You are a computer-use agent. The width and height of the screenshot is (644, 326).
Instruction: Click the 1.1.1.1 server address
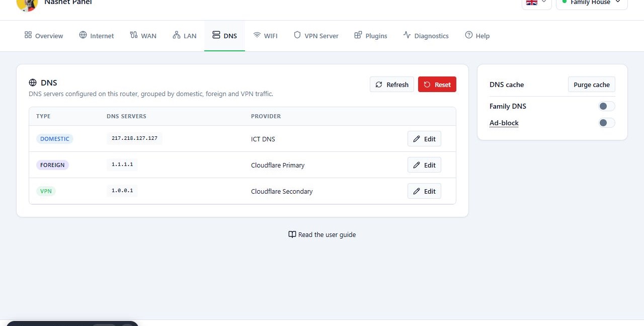[122, 165]
